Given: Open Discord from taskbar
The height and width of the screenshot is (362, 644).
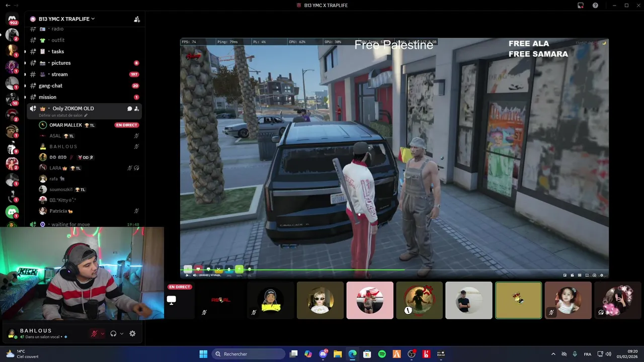Looking at the screenshot, I should (x=323, y=354).
